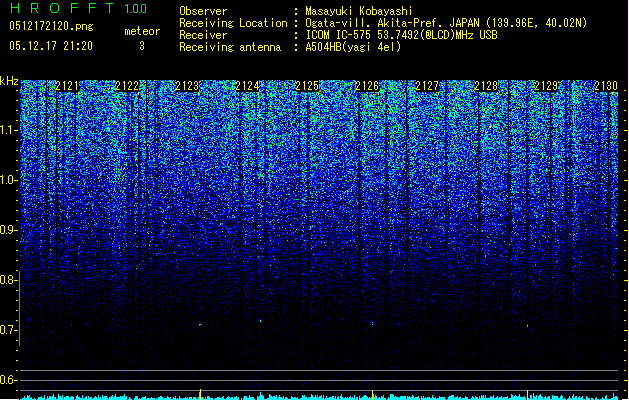This screenshot has height=400, width=629.
Task: Click the 'Receiver' field label
Action: (203, 35)
